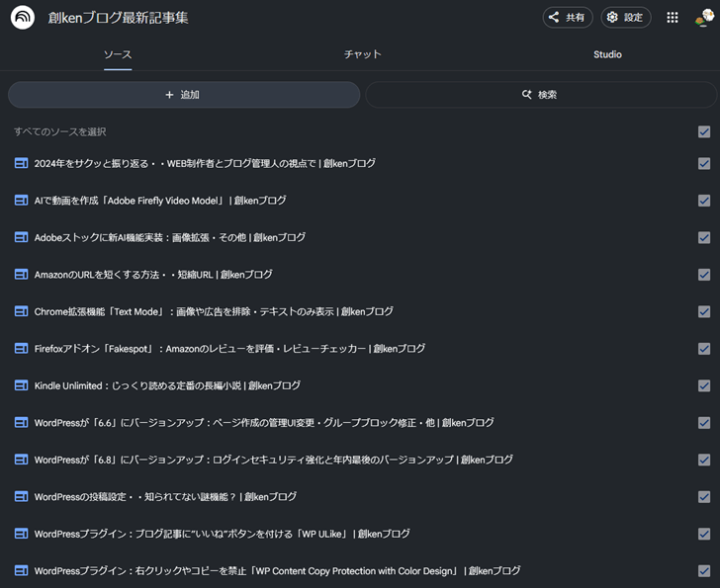Click source icon beside WordPressが「6.6」
The height and width of the screenshot is (588, 720).
click(x=21, y=423)
